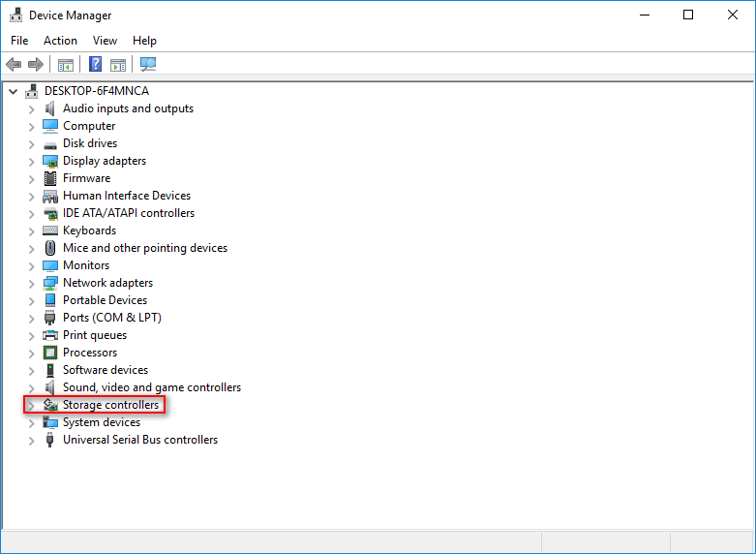Screen dimensions: 756x554
Task: Click the Mice and pointing devices icon
Action: 50,248
